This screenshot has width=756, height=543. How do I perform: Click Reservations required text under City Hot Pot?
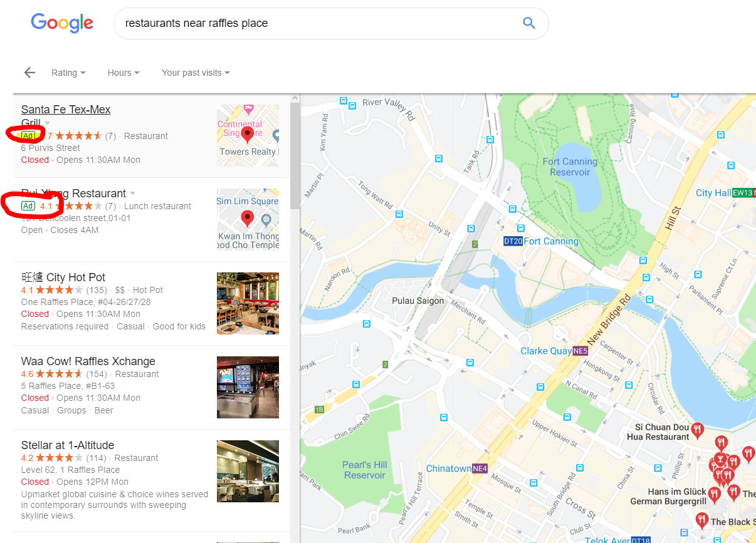pos(64,326)
